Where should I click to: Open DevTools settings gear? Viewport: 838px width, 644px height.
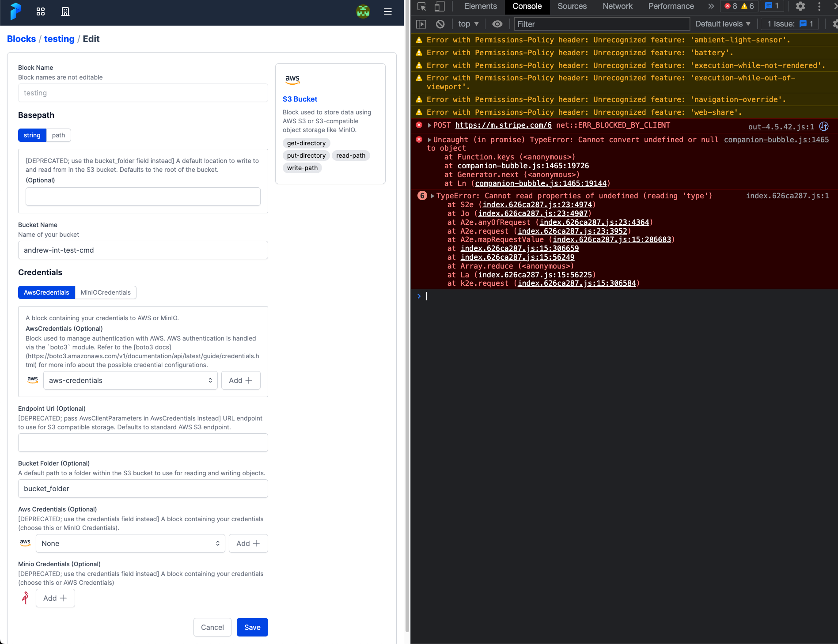[x=800, y=7]
